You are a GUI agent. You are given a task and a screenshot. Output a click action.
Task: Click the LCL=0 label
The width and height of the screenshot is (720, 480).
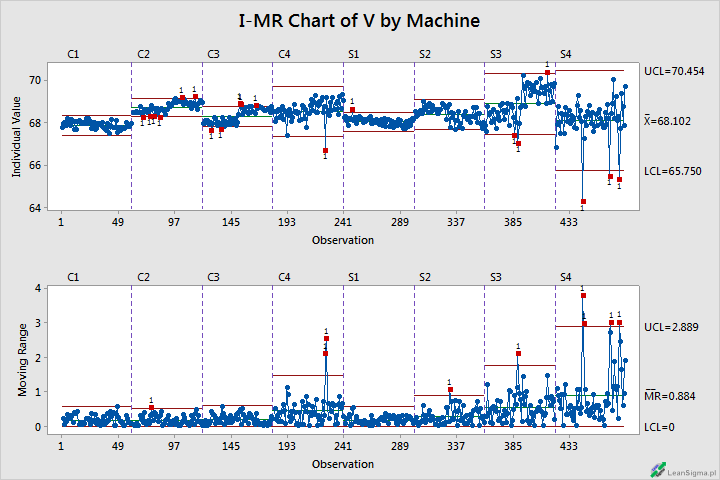(x=660, y=427)
